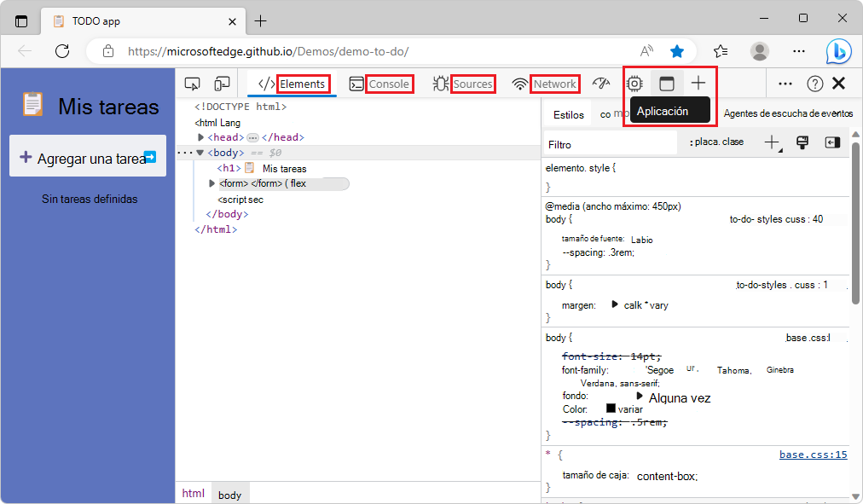
Task: Open to-do-styles css:40 source link
Action: tap(776, 219)
